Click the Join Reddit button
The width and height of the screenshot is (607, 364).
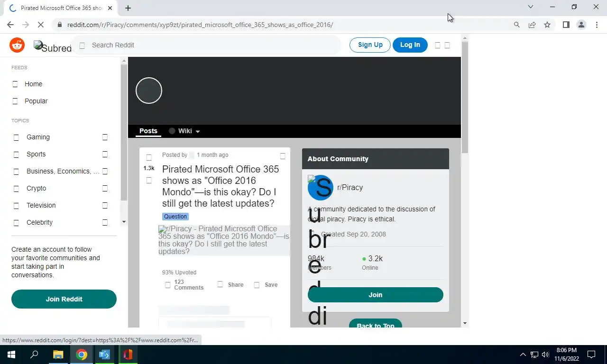[64, 299]
